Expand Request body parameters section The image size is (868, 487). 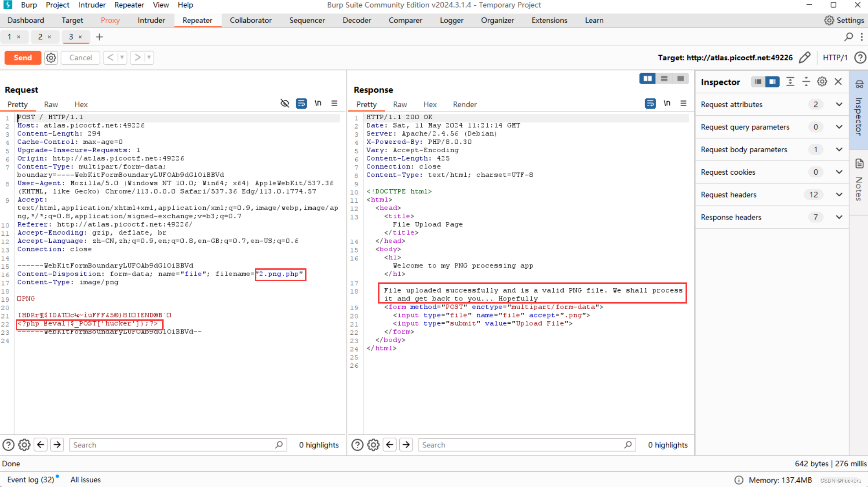pyautogui.click(x=839, y=150)
